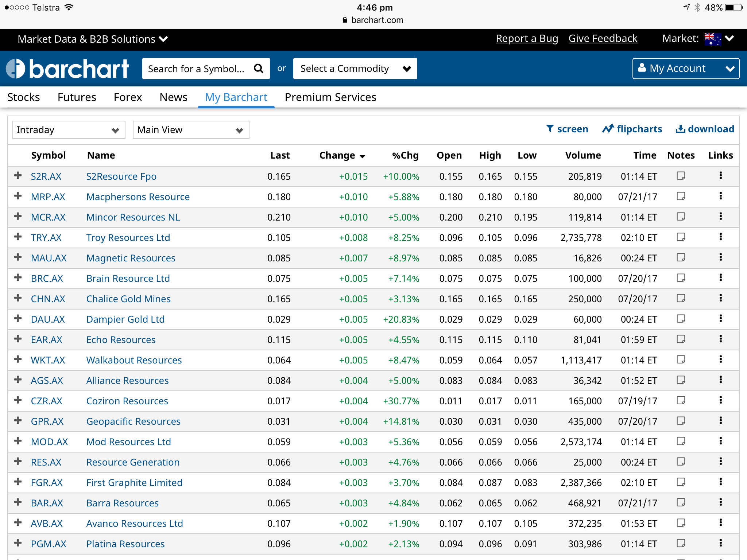Expand the PGM.AX row plus
The height and width of the screenshot is (560, 747).
click(18, 543)
